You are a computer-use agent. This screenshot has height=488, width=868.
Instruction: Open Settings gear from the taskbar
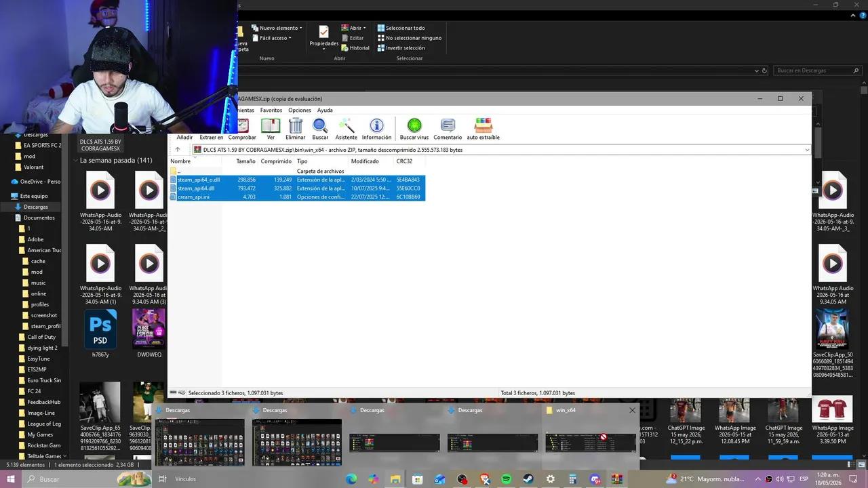pyautogui.click(x=550, y=479)
